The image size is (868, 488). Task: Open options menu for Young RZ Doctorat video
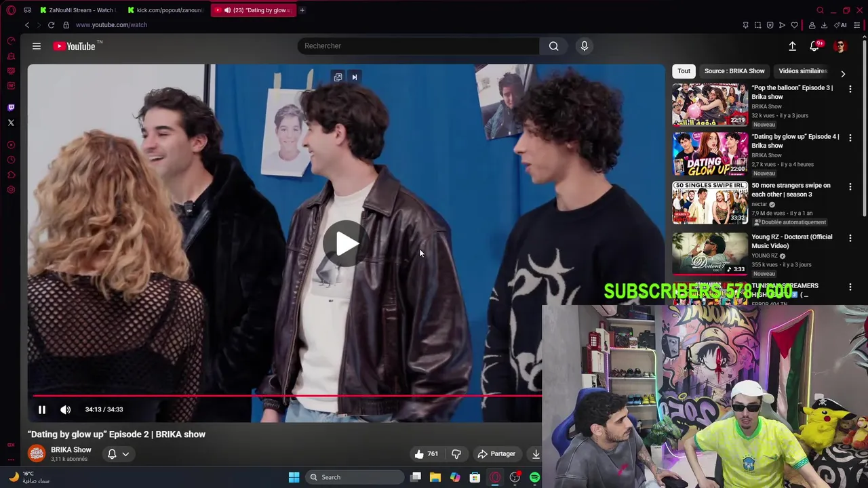pos(850,239)
